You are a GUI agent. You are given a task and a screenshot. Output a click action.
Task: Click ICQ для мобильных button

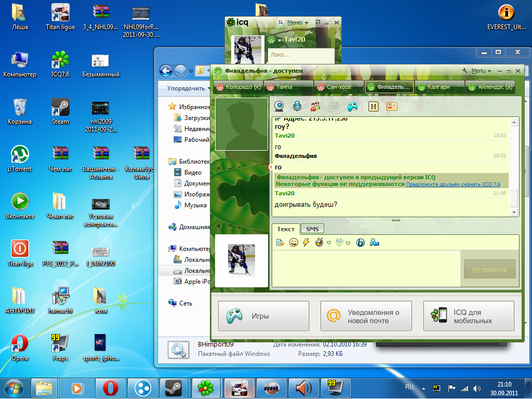tap(469, 316)
